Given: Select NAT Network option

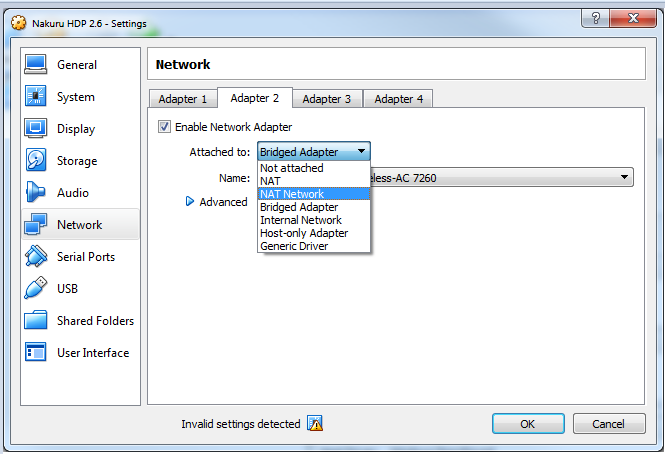Looking at the screenshot, I should 314,194.
